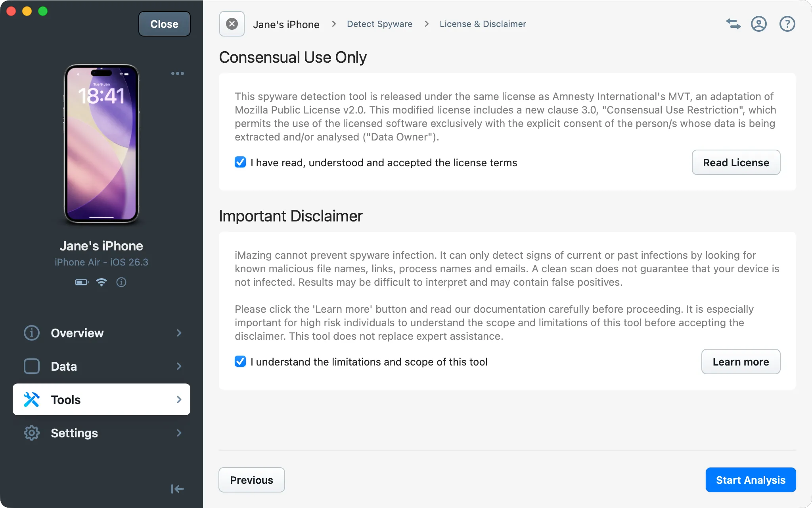Click the iPhone device preview image

click(101, 144)
